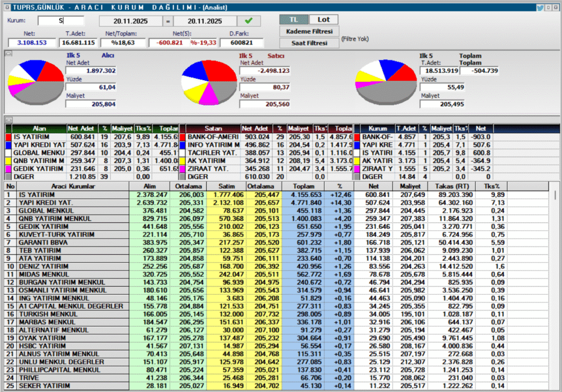Switch the display to Lot mode

323,19
